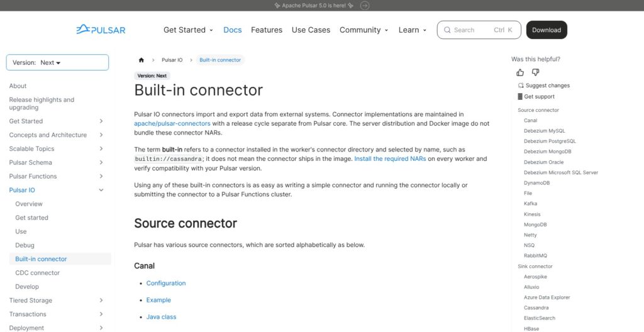Jump to Debezium Microsoft SQL Server
The image size is (644, 332).
tap(560, 172)
